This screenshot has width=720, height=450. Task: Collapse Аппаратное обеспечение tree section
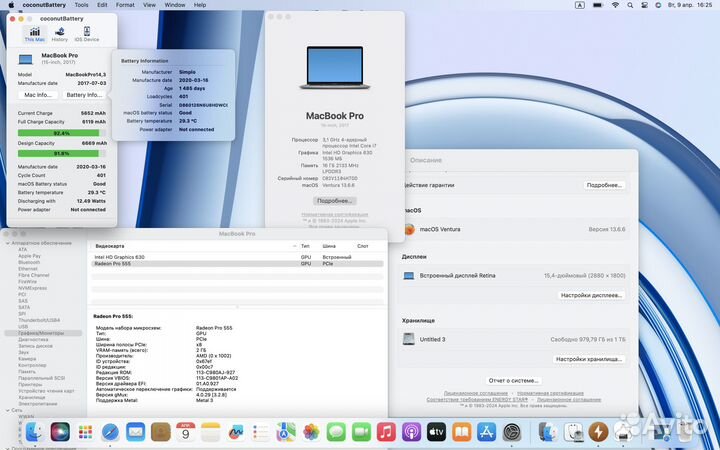[x=8, y=243]
